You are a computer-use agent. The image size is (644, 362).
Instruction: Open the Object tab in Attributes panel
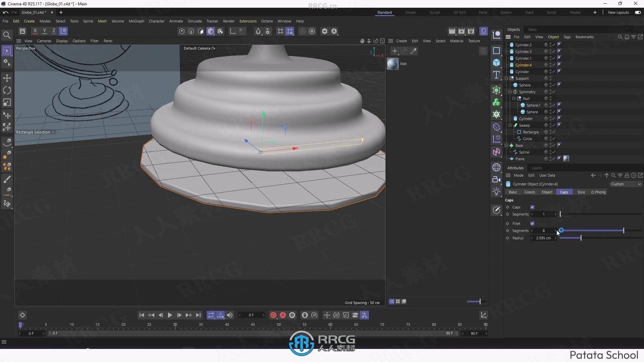[x=547, y=192]
